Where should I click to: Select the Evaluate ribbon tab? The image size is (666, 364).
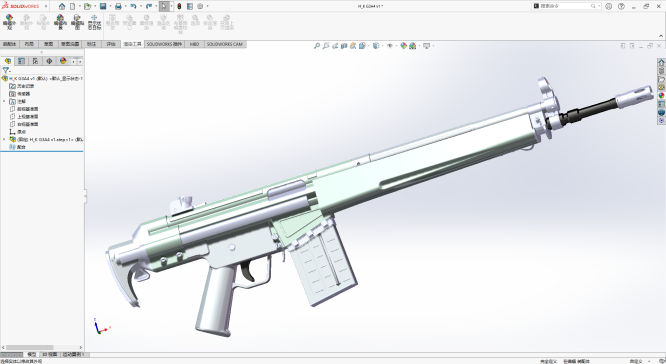click(x=111, y=44)
